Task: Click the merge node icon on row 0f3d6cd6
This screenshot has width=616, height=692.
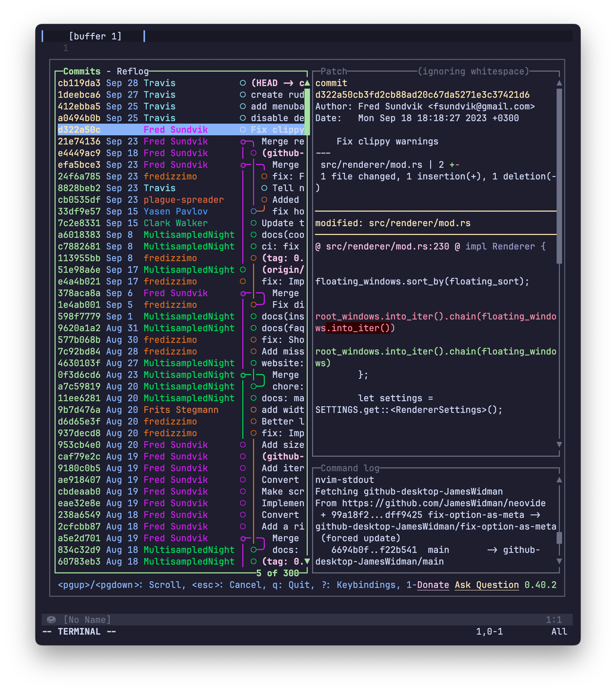Action: tap(243, 375)
